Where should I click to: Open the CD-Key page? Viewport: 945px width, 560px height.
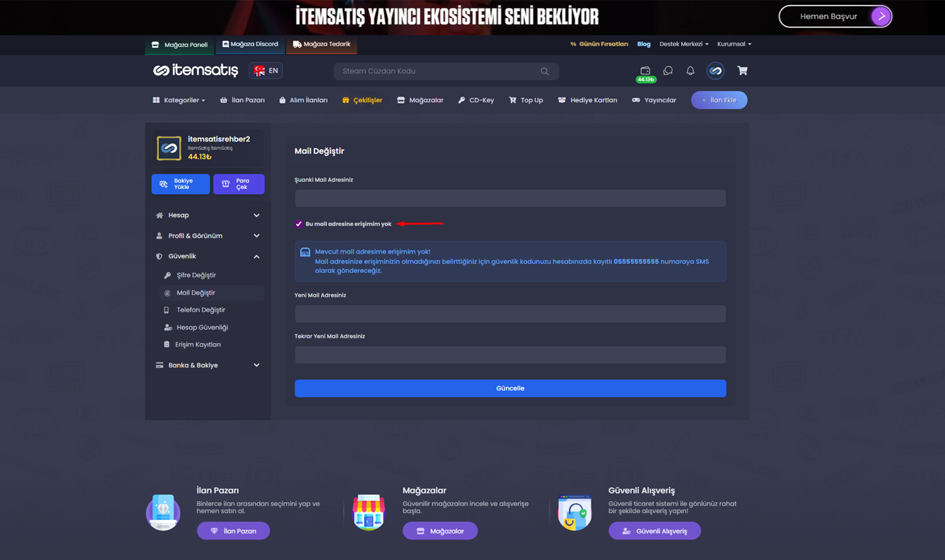(x=476, y=100)
